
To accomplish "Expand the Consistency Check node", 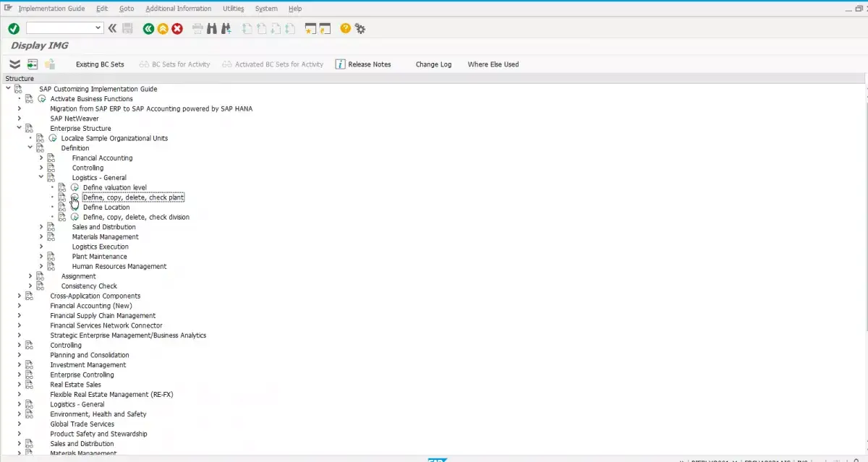I will (x=30, y=286).
